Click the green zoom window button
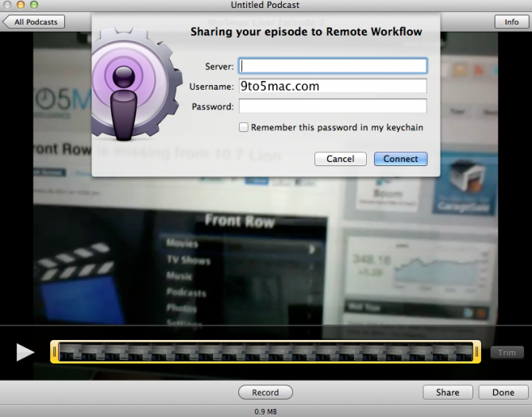The height and width of the screenshot is (417, 532). tap(34, 6)
